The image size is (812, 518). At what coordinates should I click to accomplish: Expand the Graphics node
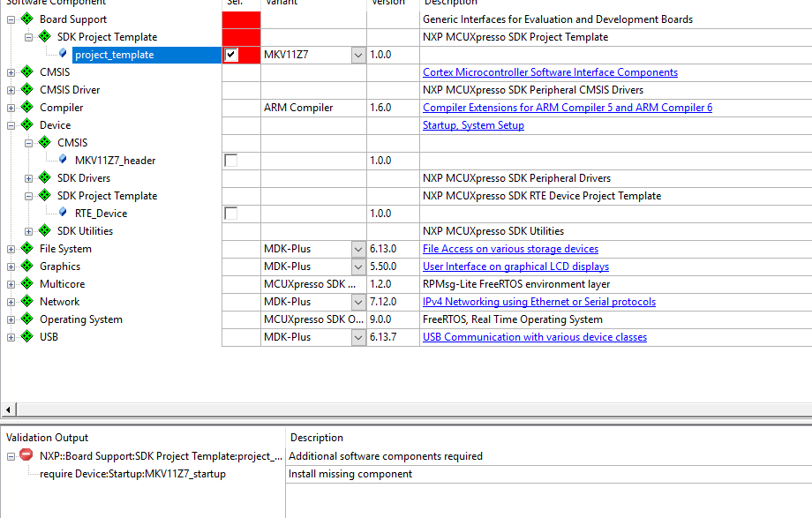[11, 267]
